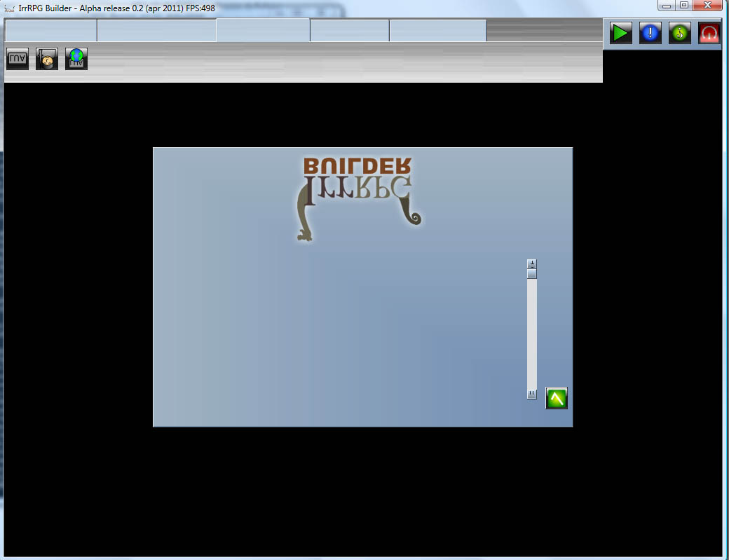Confirm with the green checkmark button
Viewport: 729px width, 560px height.
pos(557,398)
